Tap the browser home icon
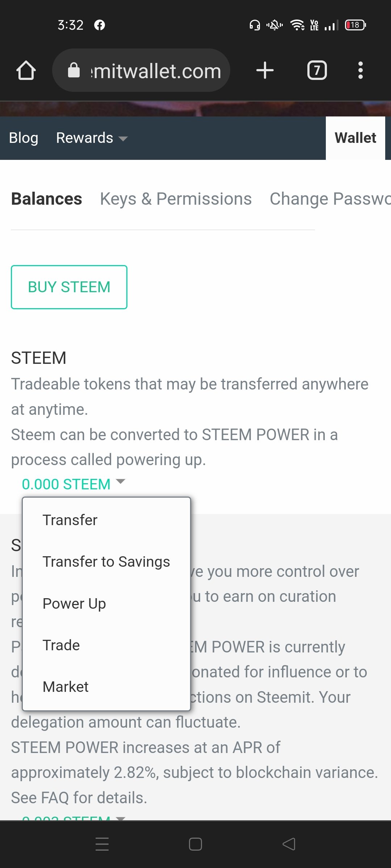Viewport: 391px width, 868px height. [x=26, y=70]
